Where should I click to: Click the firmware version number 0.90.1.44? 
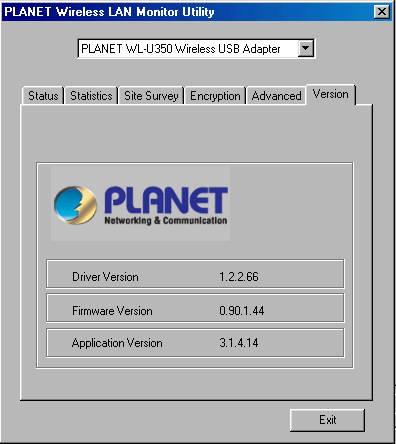pyautogui.click(x=242, y=311)
